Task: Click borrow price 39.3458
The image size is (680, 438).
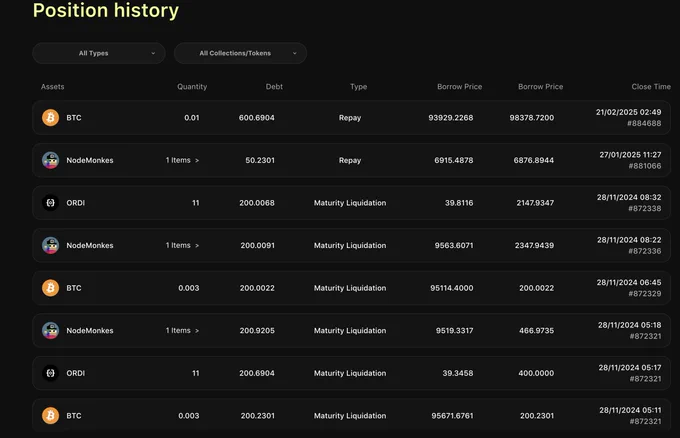Action: click(458, 373)
